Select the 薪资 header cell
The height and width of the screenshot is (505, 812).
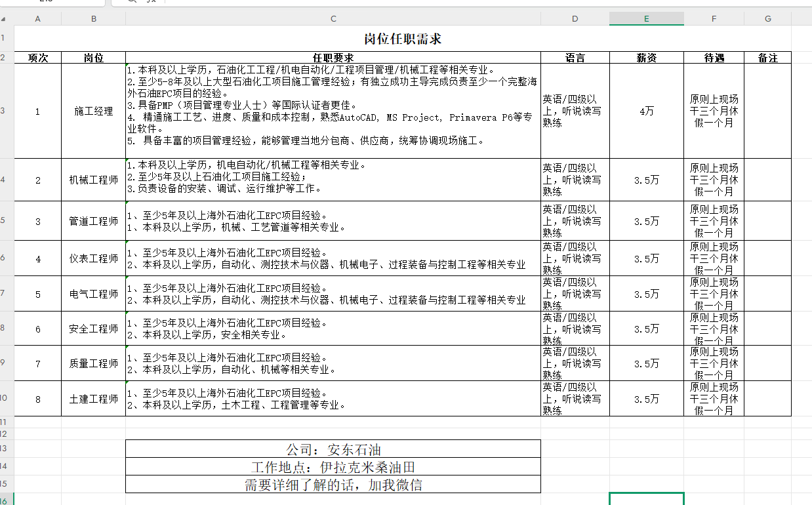tap(646, 57)
